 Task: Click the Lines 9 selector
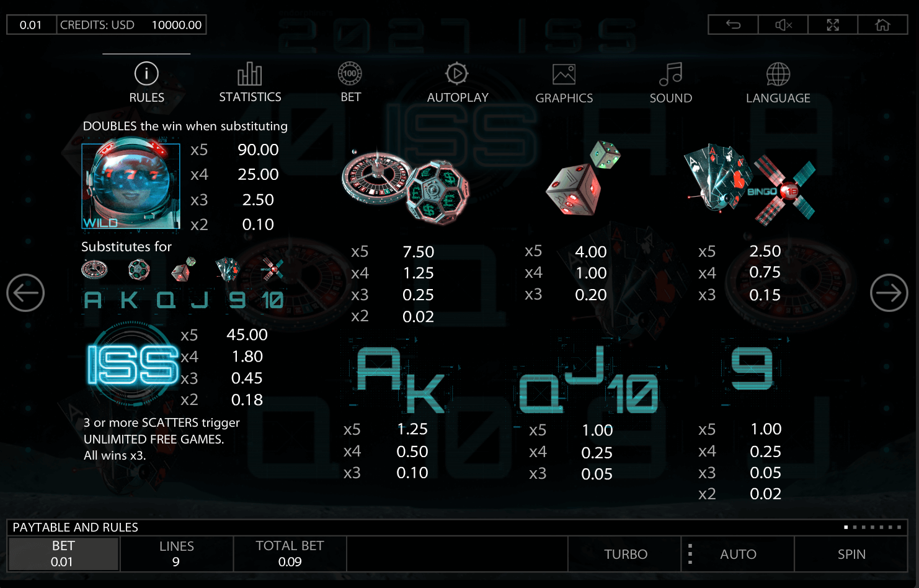176,554
